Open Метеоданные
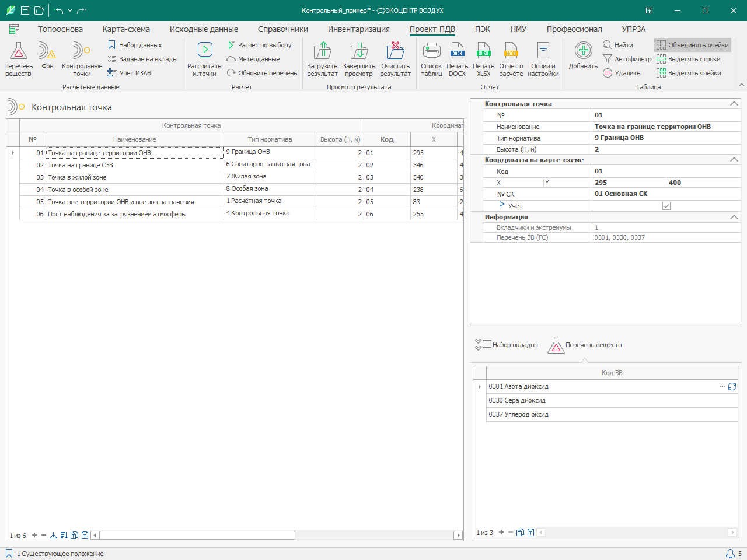This screenshot has width=747, height=560. tap(253, 59)
